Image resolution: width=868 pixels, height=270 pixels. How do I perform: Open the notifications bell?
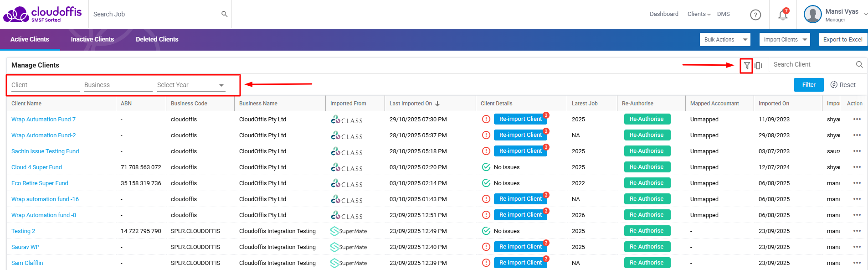(x=783, y=15)
